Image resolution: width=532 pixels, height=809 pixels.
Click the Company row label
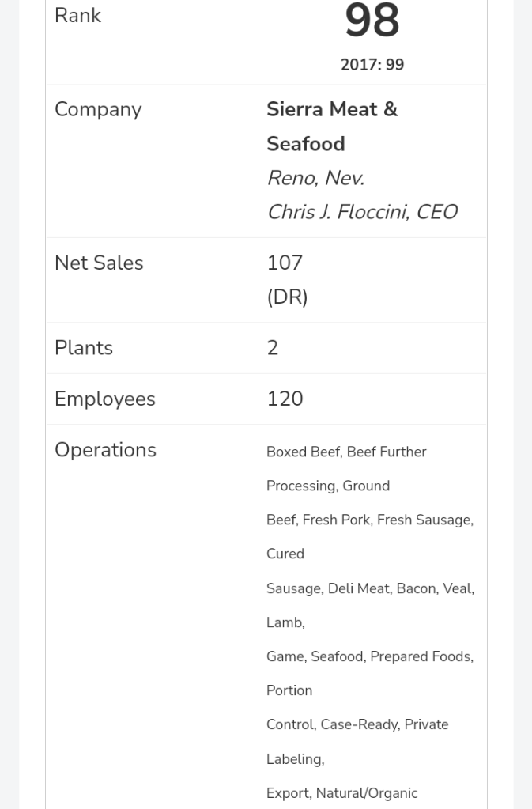[98, 109]
